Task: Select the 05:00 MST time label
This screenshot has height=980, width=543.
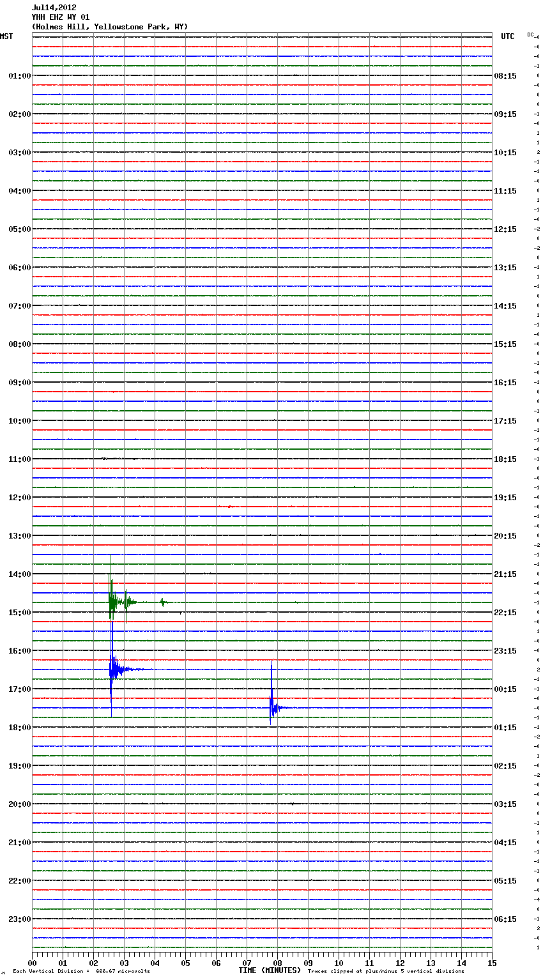Action: pyautogui.click(x=20, y=229)
